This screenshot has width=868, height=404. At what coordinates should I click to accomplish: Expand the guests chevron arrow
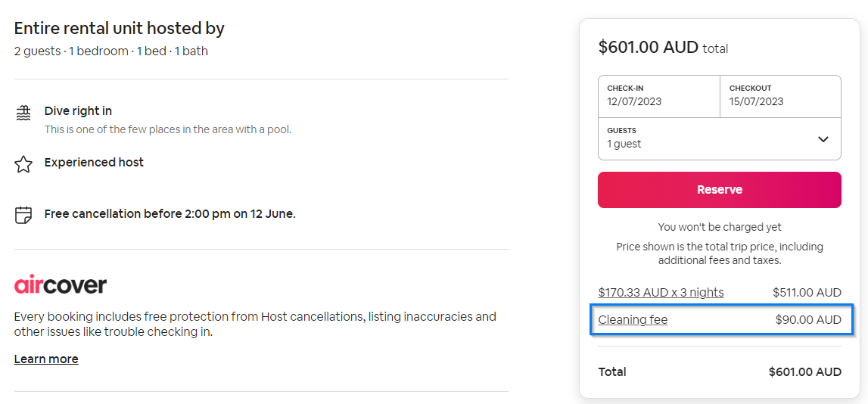point(823,139)
